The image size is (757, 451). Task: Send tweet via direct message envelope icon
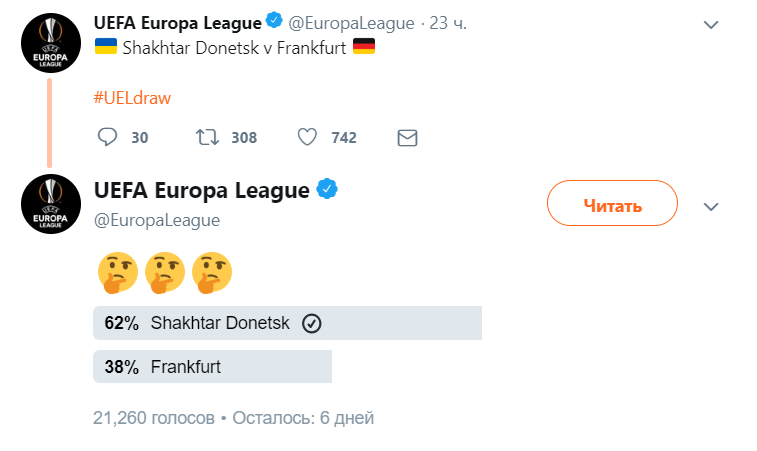pyautogui.click(x=407, y=137)
